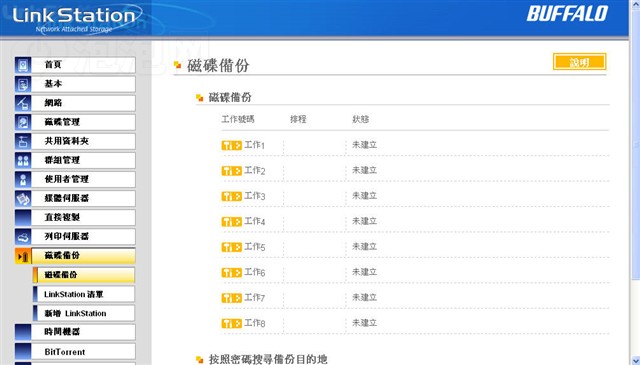Click the 磁碟管理 disk icon in sidebar

coord(23,122)
